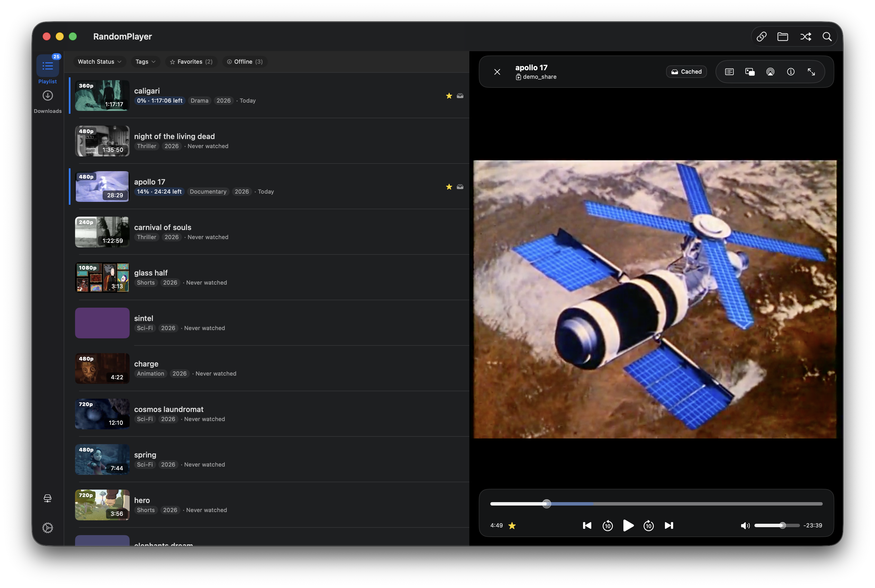Viewport: 875px width, 588px height.
Task: Open the sintel purple placeholder thumbnail
Action: 102,323
